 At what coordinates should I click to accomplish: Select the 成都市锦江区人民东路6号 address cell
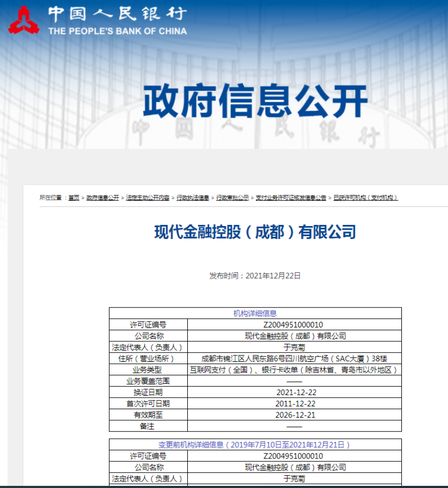point(295,359)
